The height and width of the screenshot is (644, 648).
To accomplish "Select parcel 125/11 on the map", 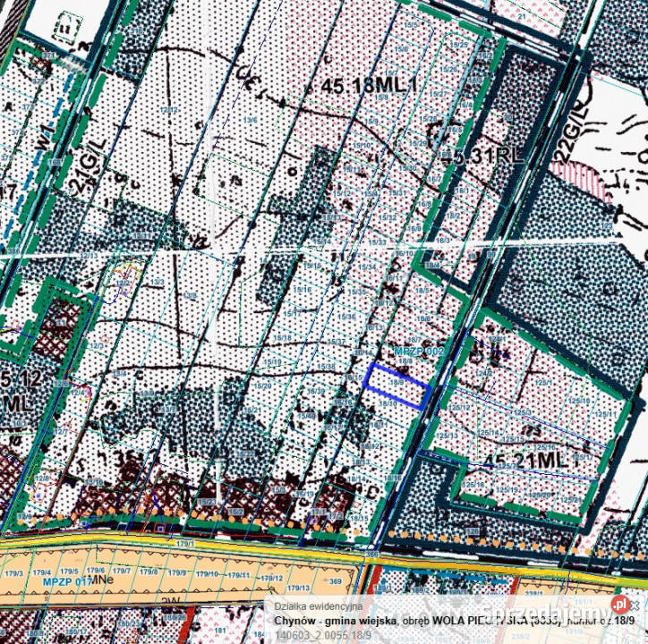I will tap(605, 414).
